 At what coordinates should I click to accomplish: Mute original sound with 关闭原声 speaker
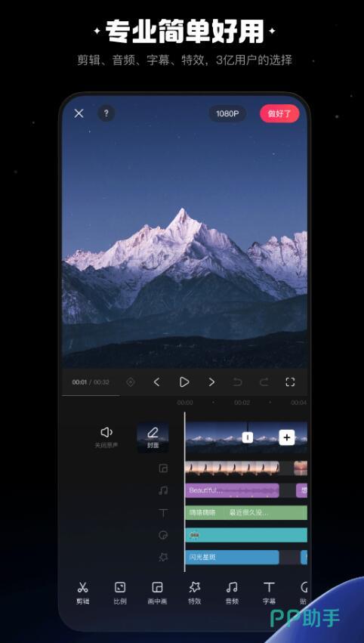(x=106, y=437)
